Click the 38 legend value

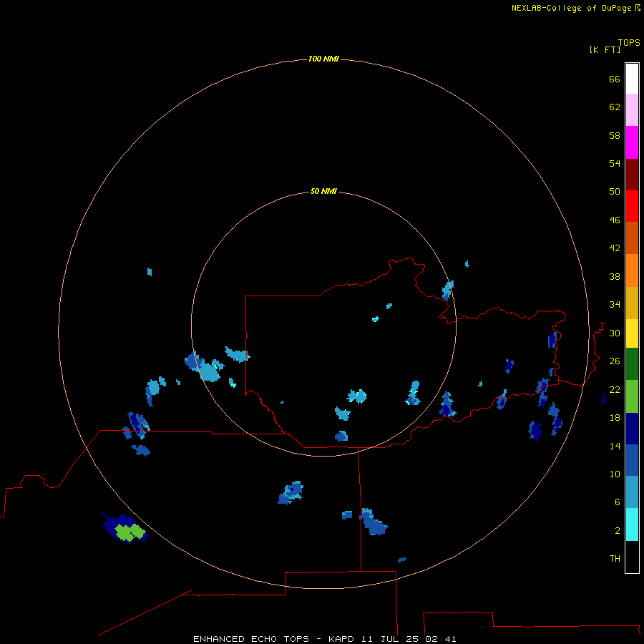pos(615,276)
